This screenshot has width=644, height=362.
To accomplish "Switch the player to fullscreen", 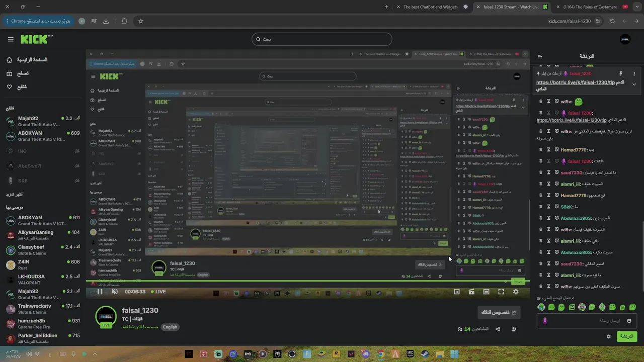I will [501, 292].
